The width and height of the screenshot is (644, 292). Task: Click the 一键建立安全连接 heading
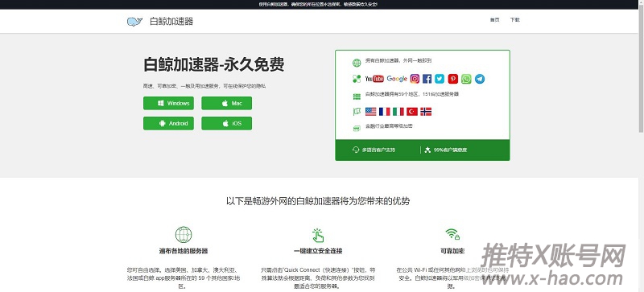tap(318, 251)
